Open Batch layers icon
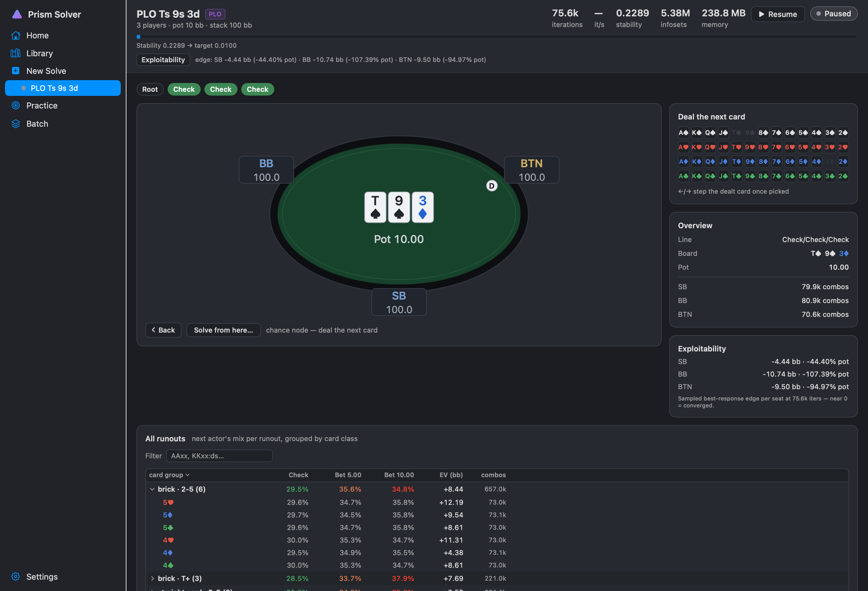Screen dimensions: 868x591 click(x=16, y=124)
